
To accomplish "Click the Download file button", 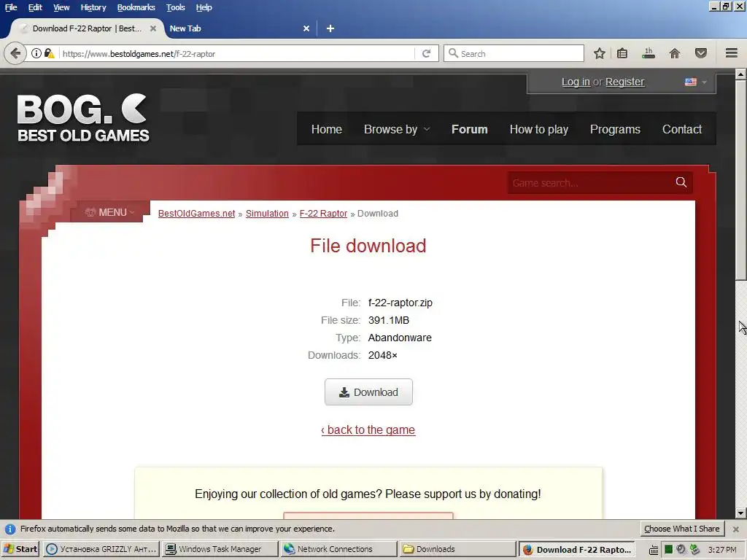I will 368,392.
